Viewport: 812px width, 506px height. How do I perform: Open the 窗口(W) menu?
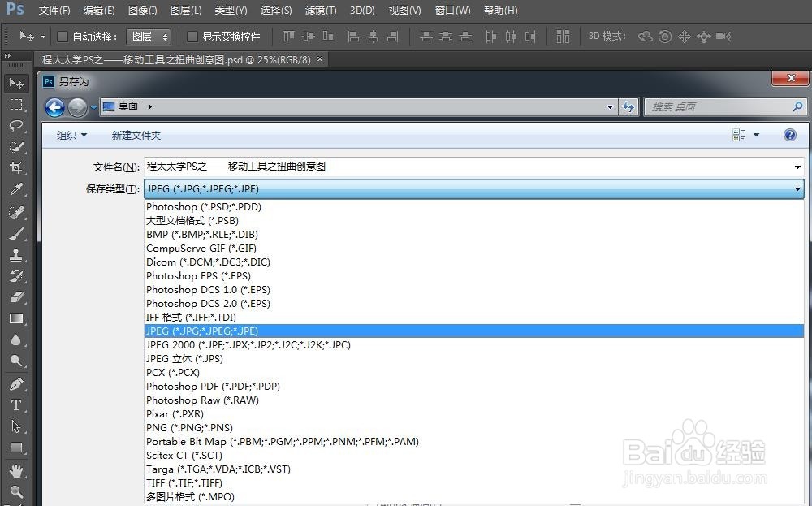(452, 11)
